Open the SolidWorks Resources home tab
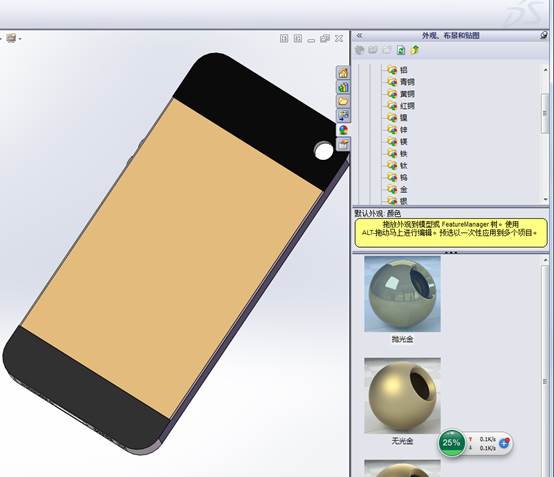554x477 pixels. pyautogui.click(x=343, y=73)
